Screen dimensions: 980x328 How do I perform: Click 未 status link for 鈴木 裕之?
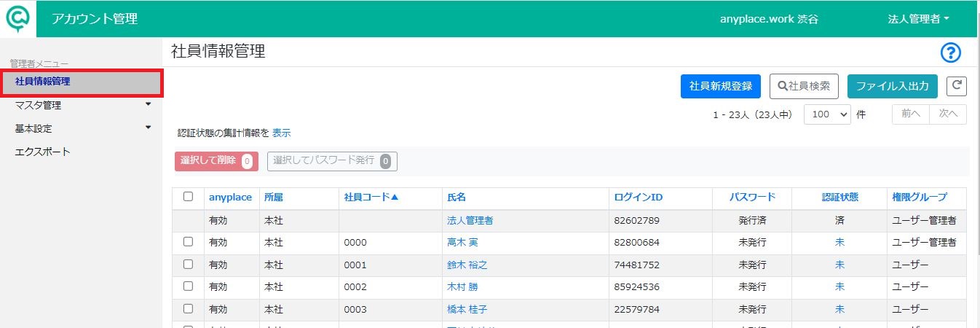[839, 265]
